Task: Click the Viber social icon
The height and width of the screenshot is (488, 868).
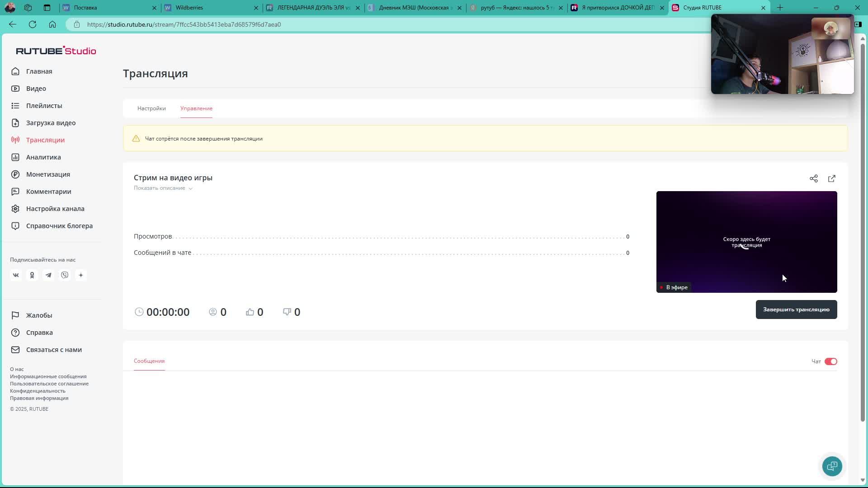Action: click(x=65, y=275)
